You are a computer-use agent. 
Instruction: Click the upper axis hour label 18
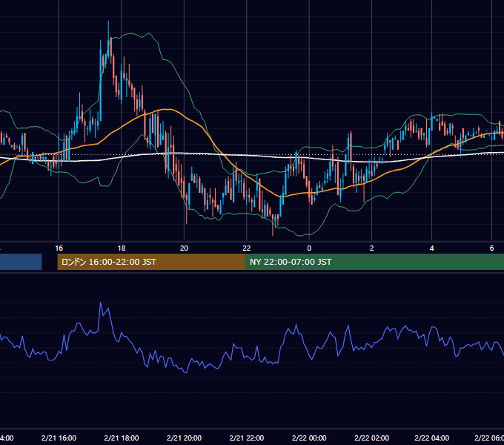click(x=122, y=248)
